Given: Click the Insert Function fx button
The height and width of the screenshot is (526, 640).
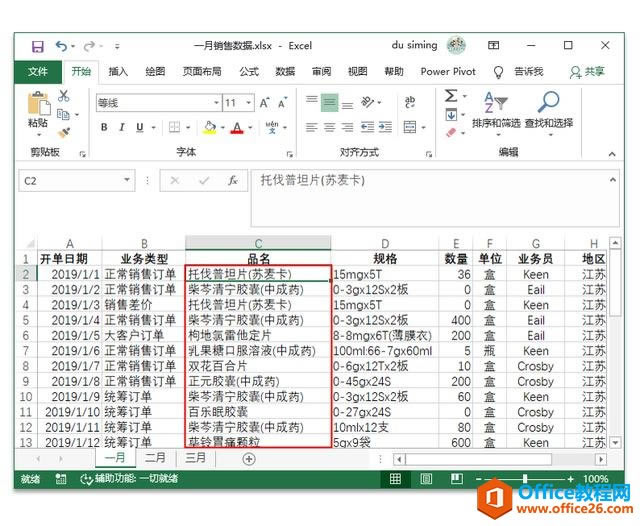Looking at the screenshot, I should [x=233, y=180].
